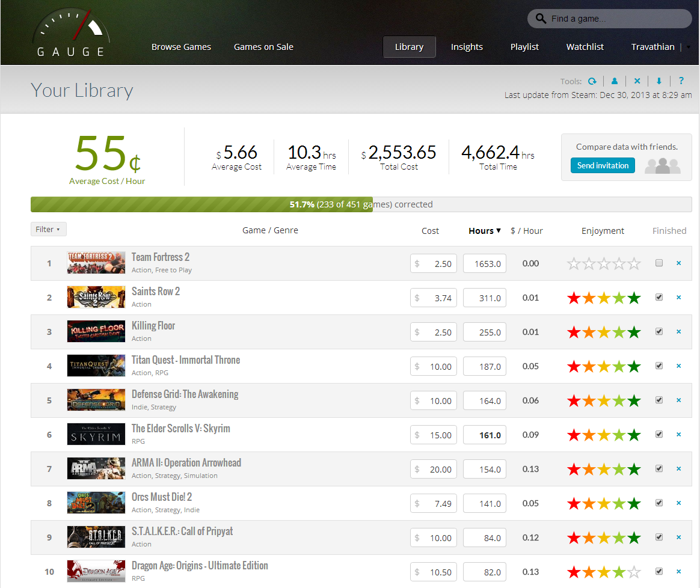
Task: Uncheck Finished for Killing Floor
Action: [x=659, y=332]
